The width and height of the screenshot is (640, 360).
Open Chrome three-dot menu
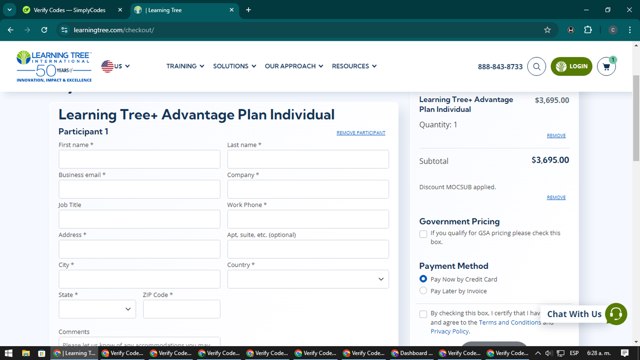coord(630,30)
